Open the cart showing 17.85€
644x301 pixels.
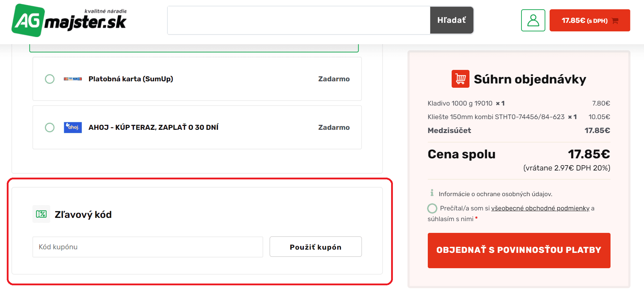pos(590,20)
